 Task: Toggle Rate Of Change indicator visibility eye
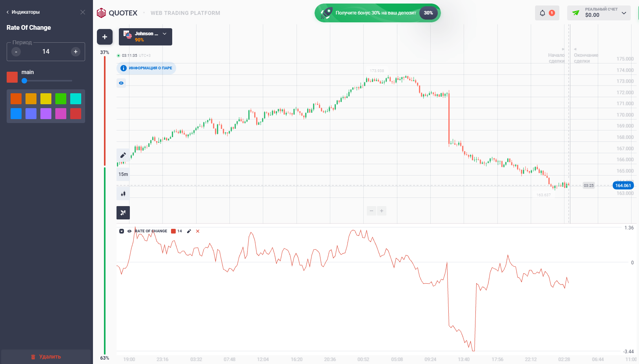[x=129, y=231]
